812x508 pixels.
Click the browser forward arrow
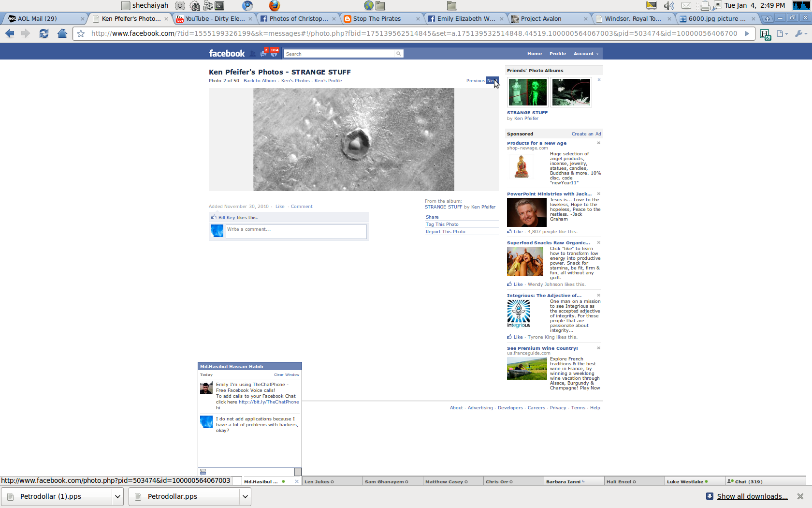(x=26, y=33)
